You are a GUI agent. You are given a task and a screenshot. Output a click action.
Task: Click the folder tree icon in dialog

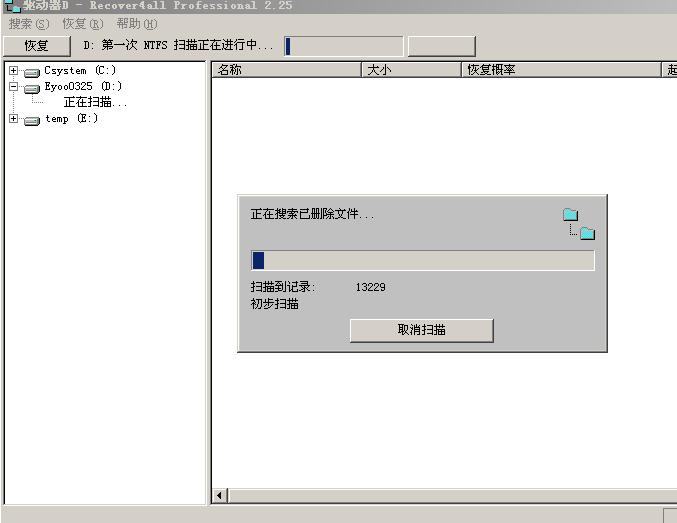tap(579, 224)
